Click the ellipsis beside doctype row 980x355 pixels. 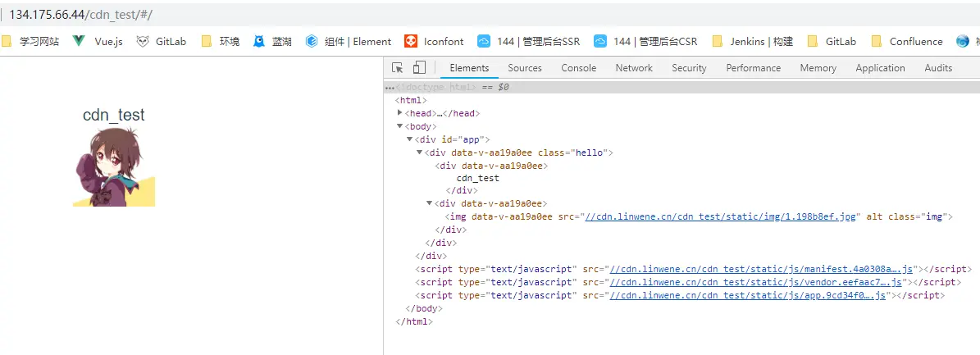tap(390, 88)
